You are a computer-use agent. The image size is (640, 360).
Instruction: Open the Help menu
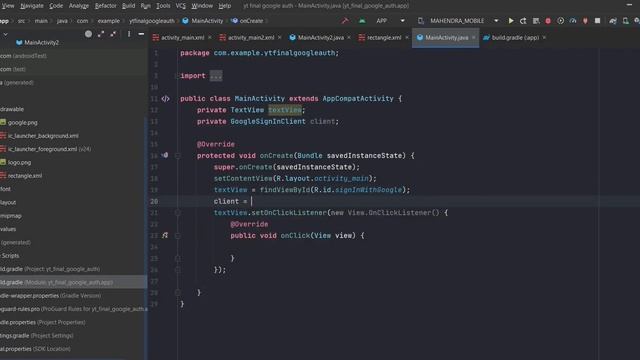(224, 6)
